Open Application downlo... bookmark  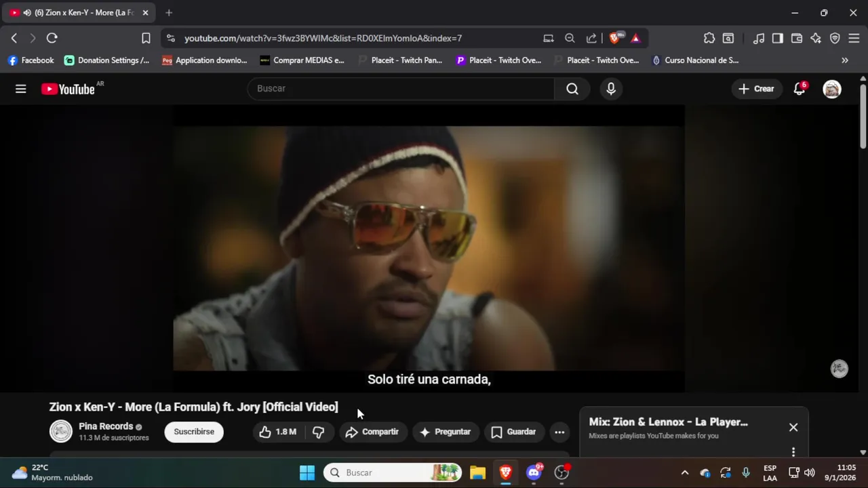(204, 60)
